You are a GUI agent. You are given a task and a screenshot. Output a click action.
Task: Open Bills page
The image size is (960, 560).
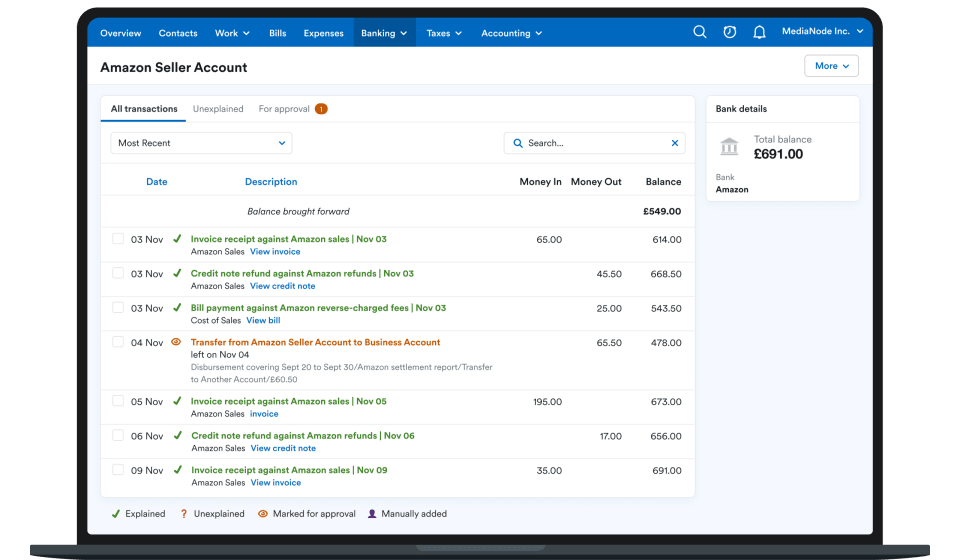(277, 33)
